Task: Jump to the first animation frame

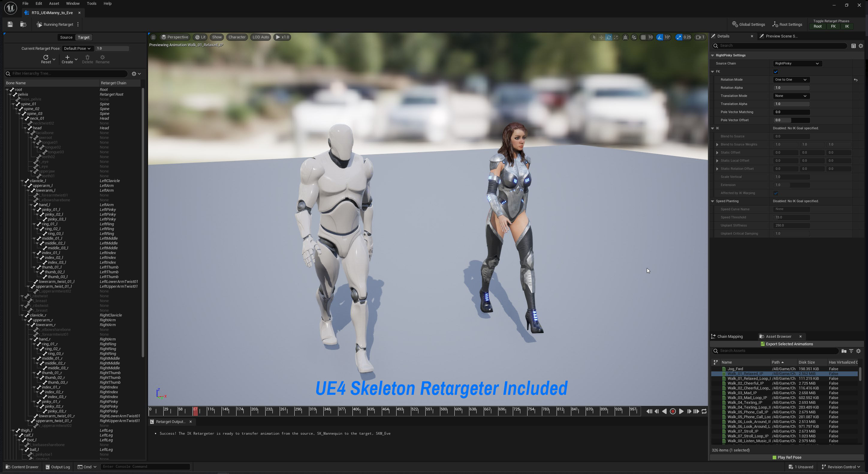Action: [649, 411]
